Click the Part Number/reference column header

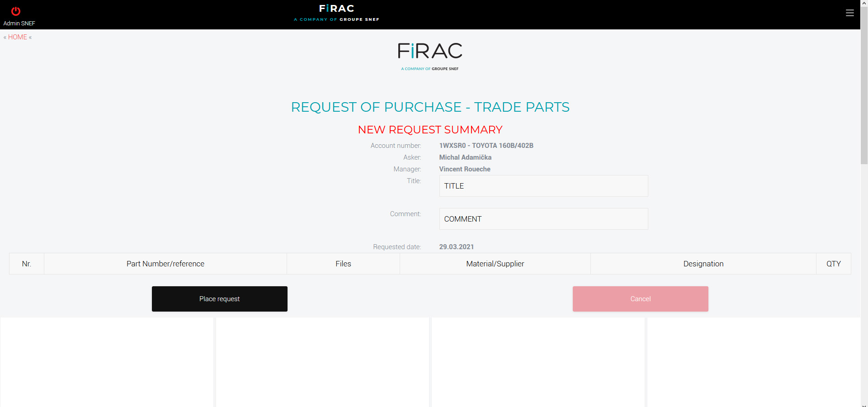click(x=165, y=264)
